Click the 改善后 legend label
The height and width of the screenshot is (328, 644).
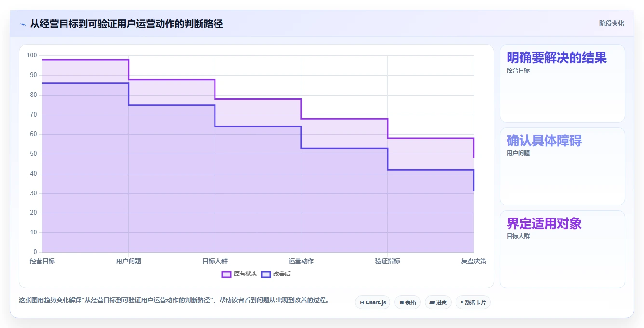282,274
